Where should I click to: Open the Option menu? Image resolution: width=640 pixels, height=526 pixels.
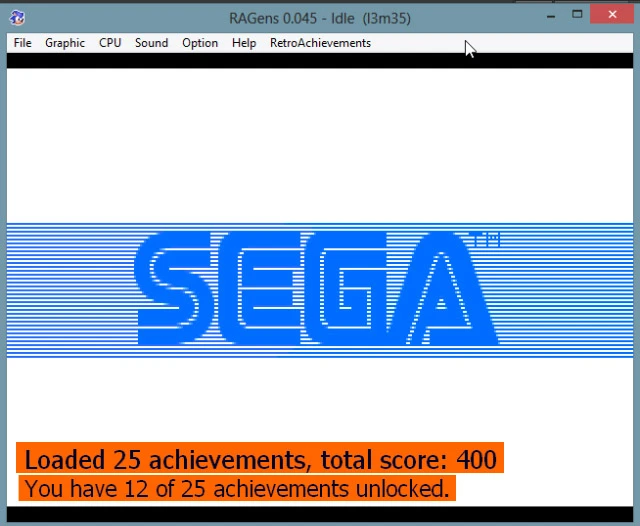click(200, 43)
